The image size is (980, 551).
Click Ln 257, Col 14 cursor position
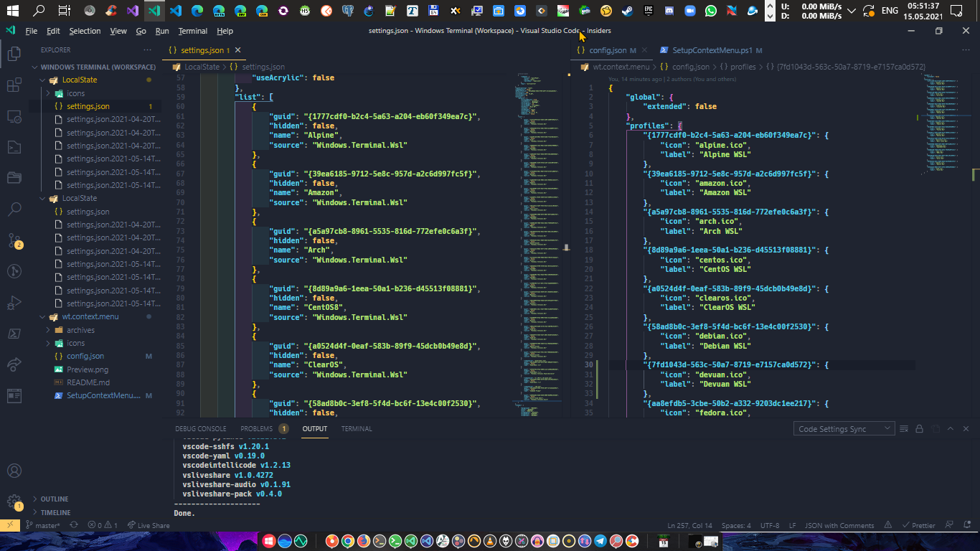pos(689,525)
